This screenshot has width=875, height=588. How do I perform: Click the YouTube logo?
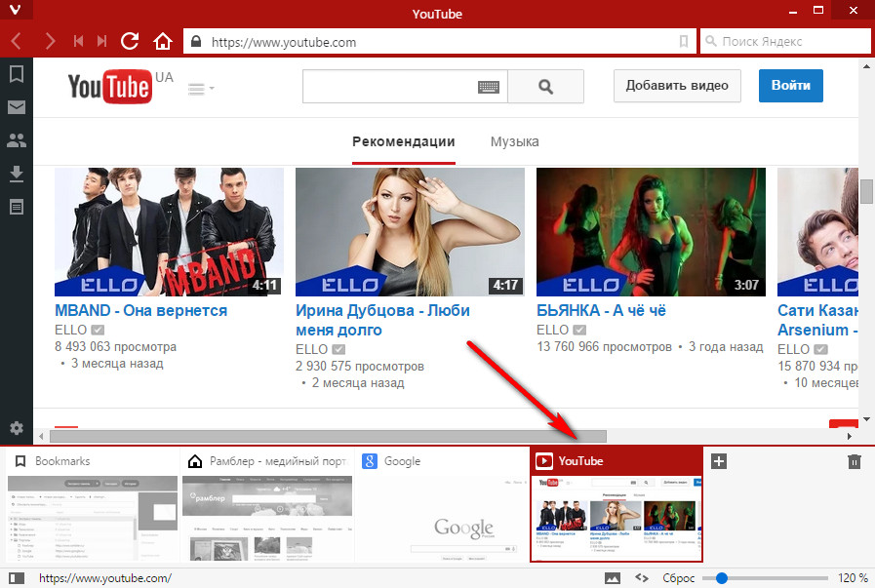coord(110,87)
